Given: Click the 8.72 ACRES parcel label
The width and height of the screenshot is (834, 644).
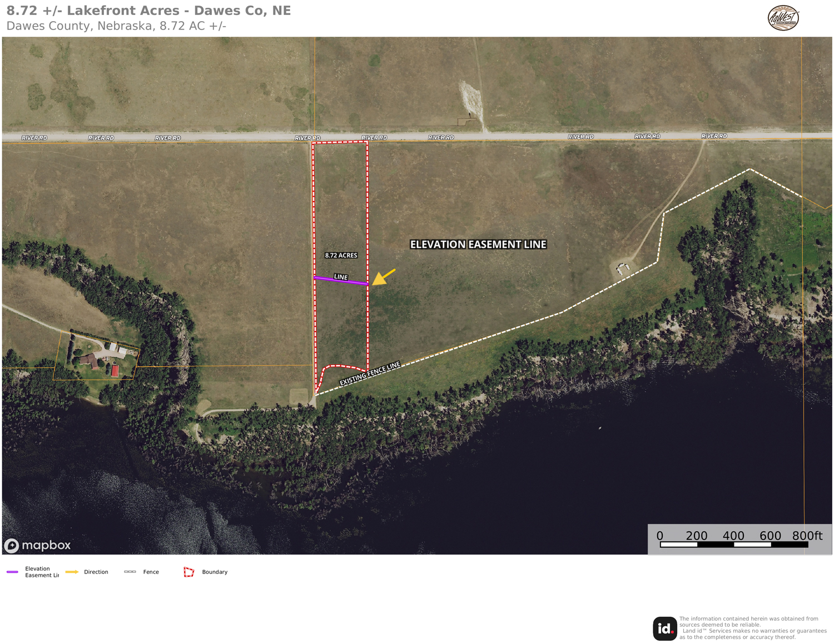Looking at the screenshot, I should 341,256.
